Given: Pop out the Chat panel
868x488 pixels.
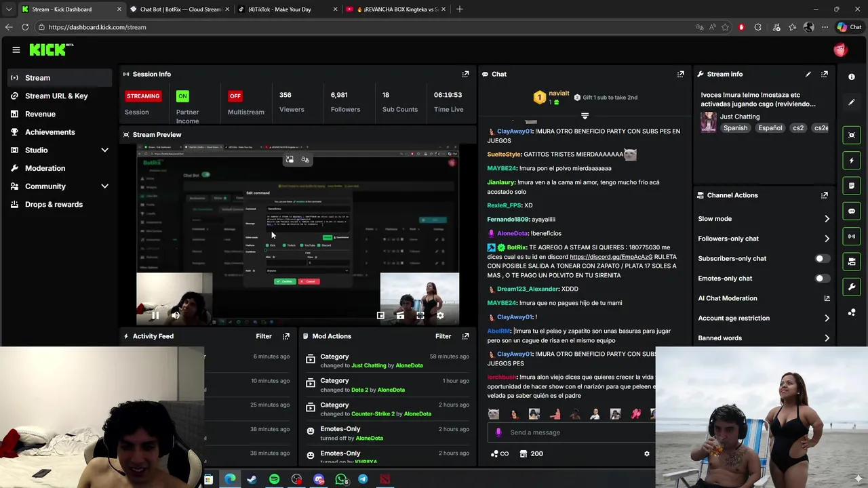Looking at the screenshot, I should point(680,74).
